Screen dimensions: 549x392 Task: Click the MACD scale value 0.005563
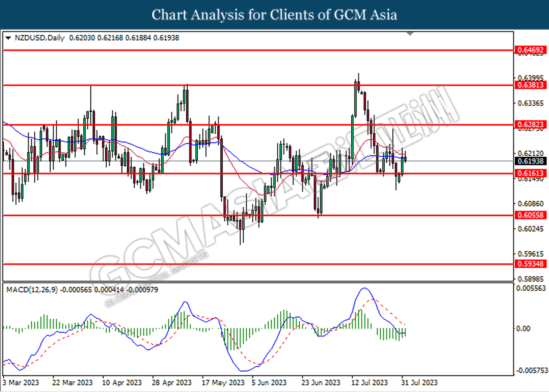pos(531,288)
